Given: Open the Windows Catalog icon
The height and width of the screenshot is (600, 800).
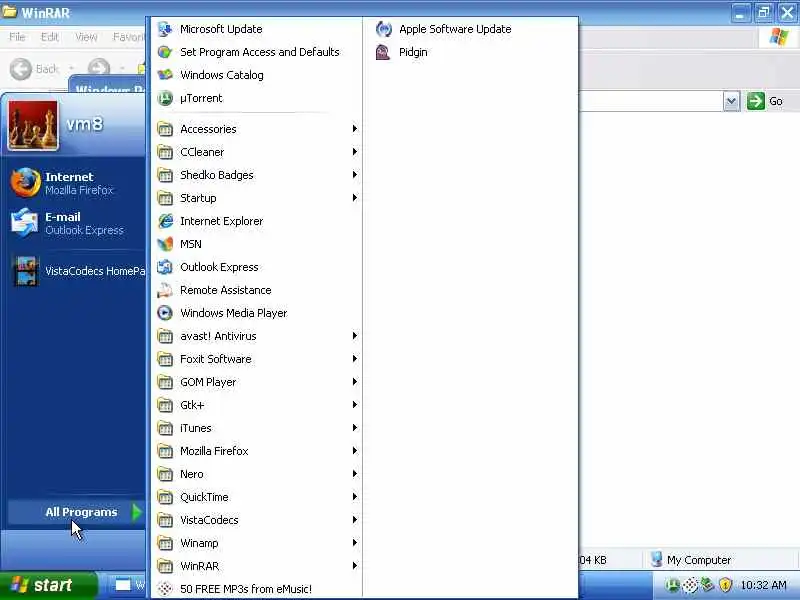Looking at the screenshot, I should tap(165, 75).
